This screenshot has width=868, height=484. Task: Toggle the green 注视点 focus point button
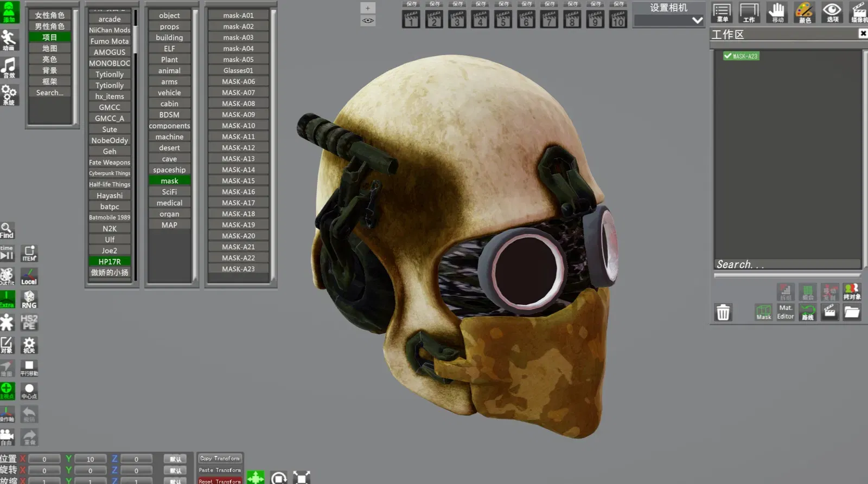[7, 391]
